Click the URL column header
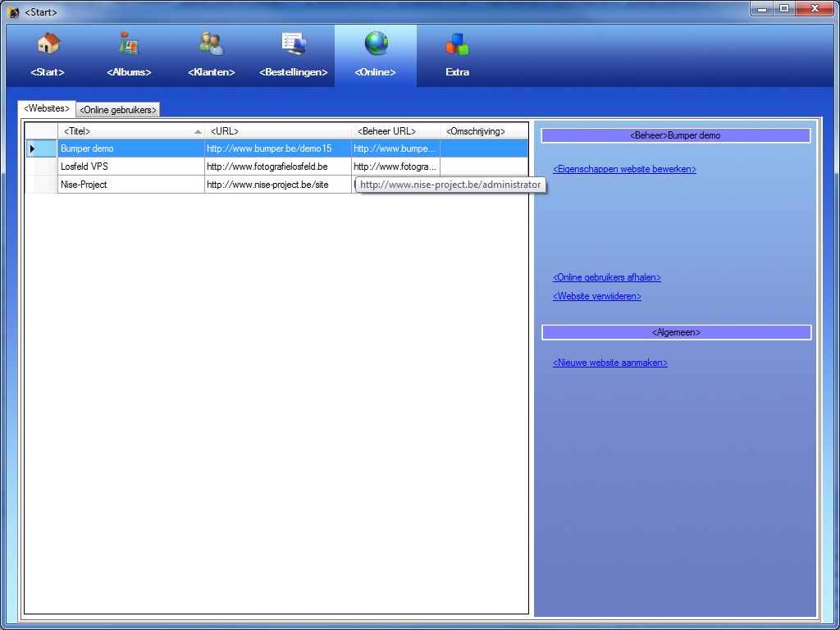This screenshot has width=840, height=630. (277, 131)
